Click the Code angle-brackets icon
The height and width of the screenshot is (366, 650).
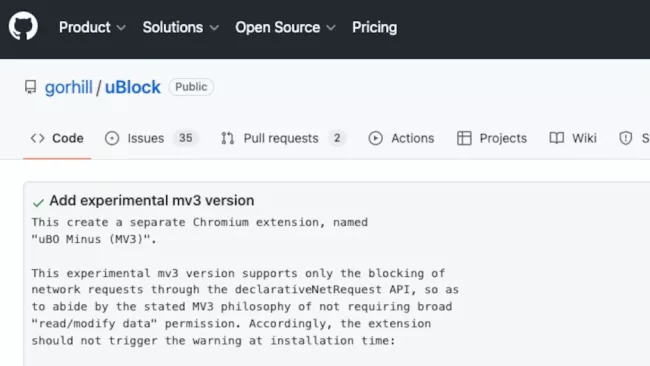pyautogui.click(x=37, y=138)
